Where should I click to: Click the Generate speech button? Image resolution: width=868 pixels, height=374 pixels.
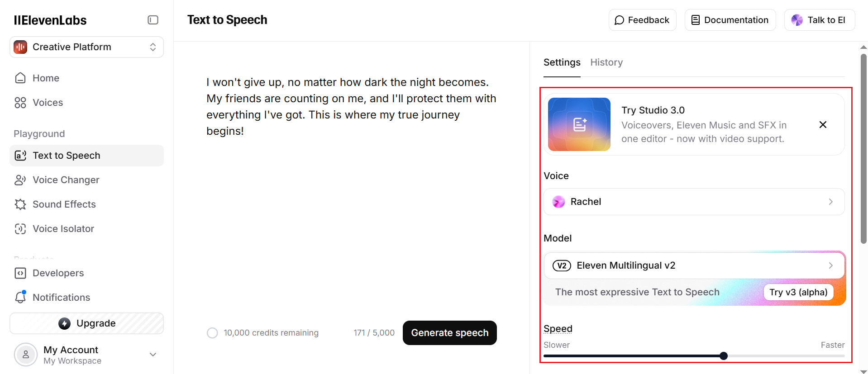(x=449, y=333)
